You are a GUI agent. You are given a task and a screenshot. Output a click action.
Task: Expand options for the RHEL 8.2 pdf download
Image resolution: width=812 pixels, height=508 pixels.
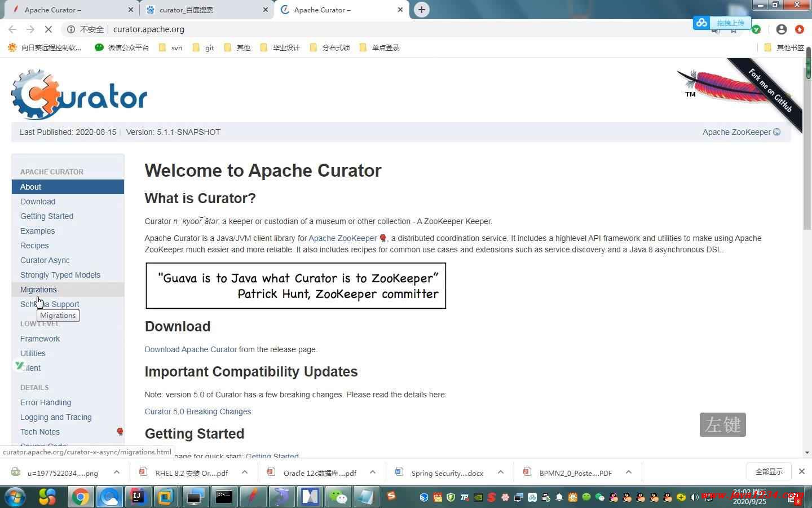pyautogui.click(x=245, y=472)
